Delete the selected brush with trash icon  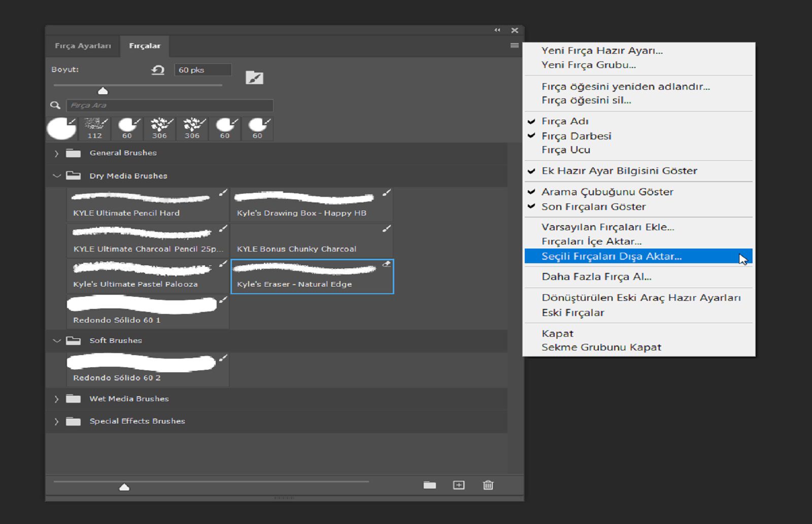pyautogui.click(x=488, y=485)
